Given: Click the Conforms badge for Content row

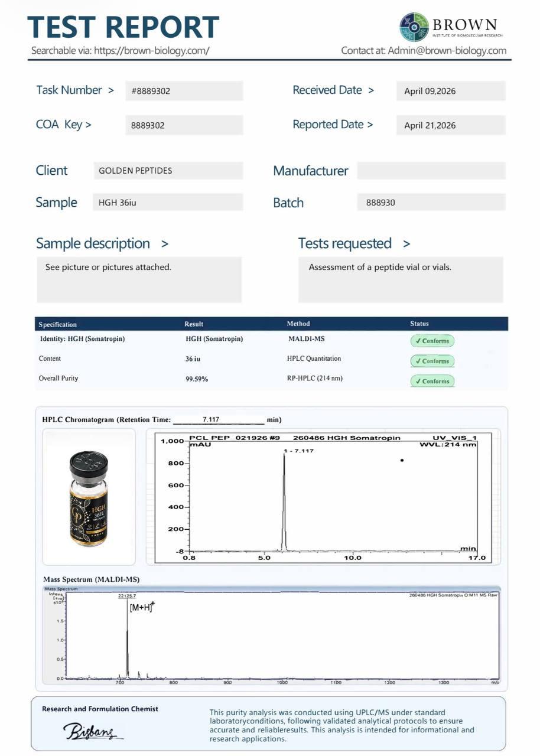Looking at the screenshot, I should [432, 361].
